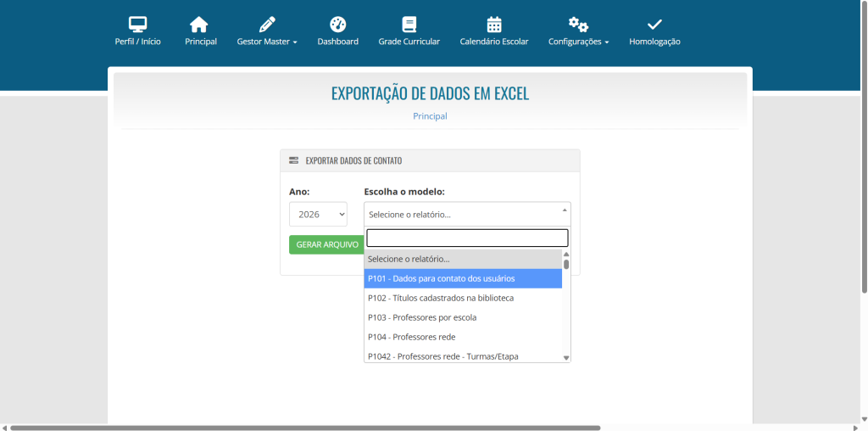The image size is (868, 431).
Task: Open the Grade Curricular book icon
Action: 409,24
